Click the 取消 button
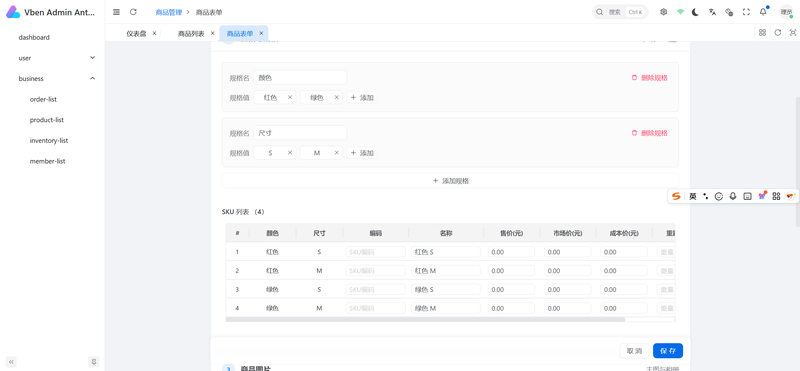Viewport: 800px width, 371px height. (x=634, y=351)
